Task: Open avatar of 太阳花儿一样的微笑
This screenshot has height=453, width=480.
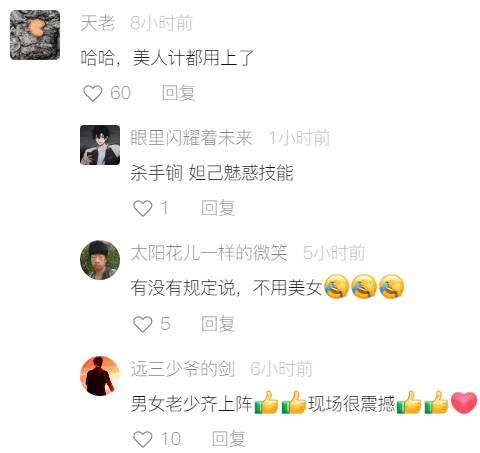Action: [100, 260]
